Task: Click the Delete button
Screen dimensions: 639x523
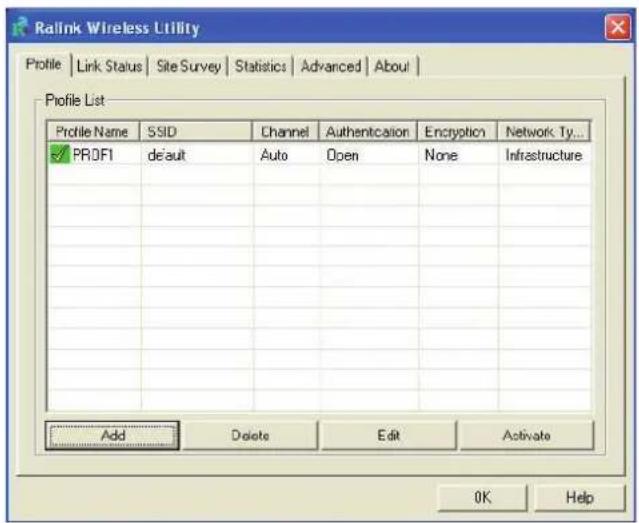Action: (x=249, y=436)
